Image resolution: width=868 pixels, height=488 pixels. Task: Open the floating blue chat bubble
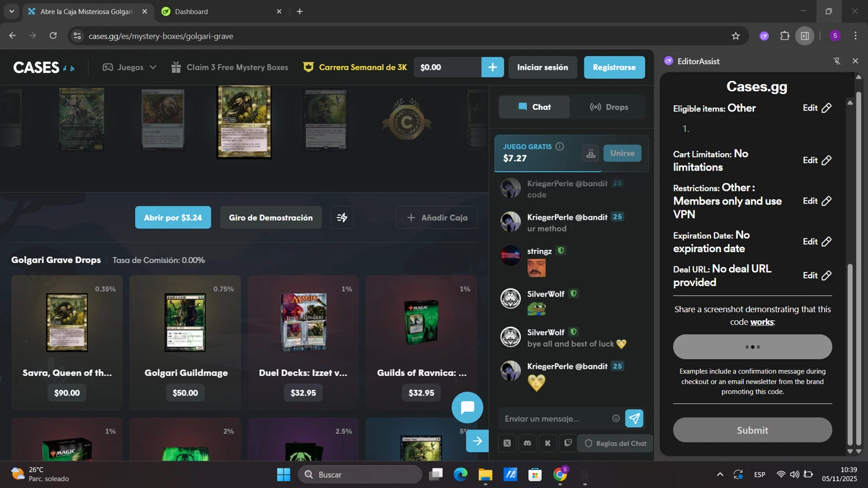[468, 408]
